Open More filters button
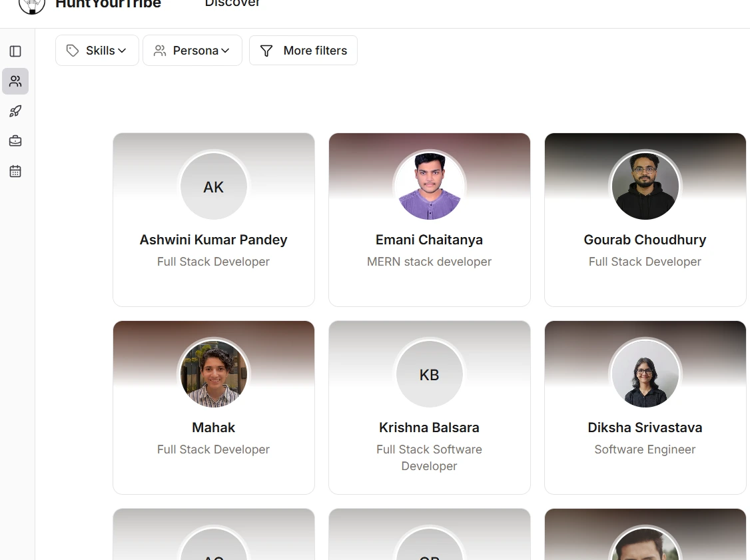The height and width of the screenshot is (560, 750). pos(303,51)
